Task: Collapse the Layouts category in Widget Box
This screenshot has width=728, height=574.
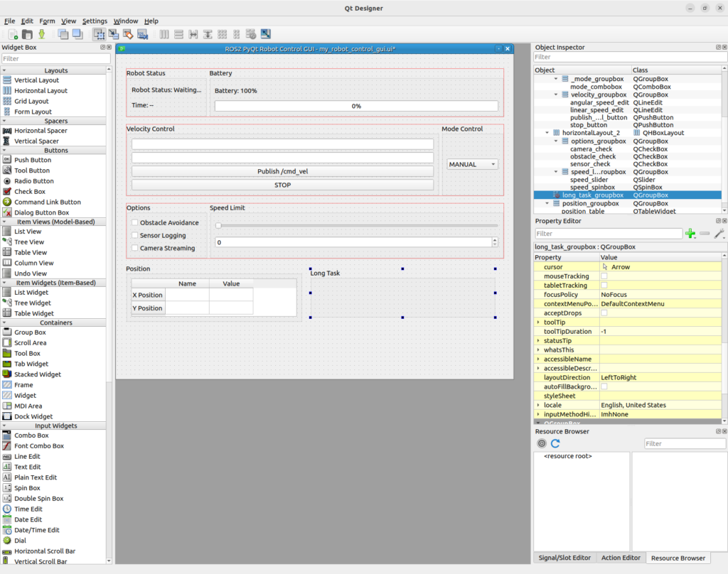Action: [4, 70]
